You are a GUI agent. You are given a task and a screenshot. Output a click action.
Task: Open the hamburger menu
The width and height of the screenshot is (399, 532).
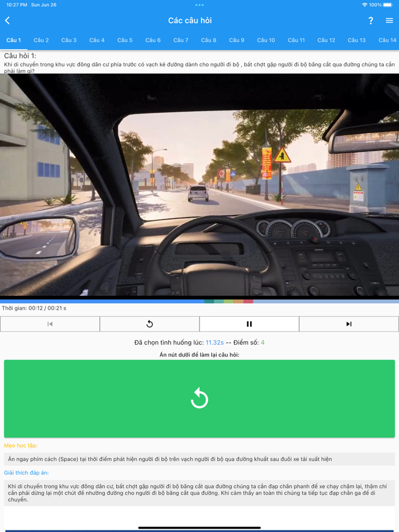[389, 21]
